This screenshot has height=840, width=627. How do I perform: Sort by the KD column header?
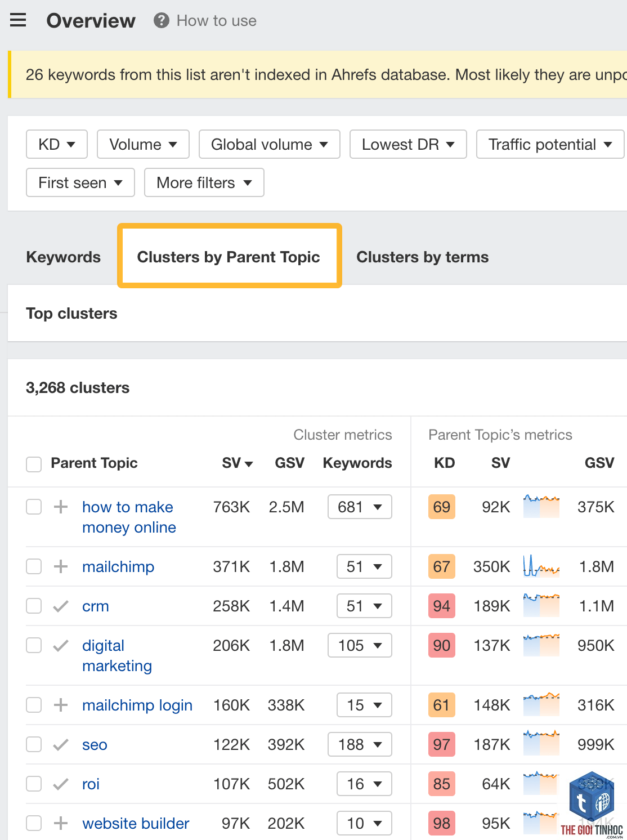[444, 463]
